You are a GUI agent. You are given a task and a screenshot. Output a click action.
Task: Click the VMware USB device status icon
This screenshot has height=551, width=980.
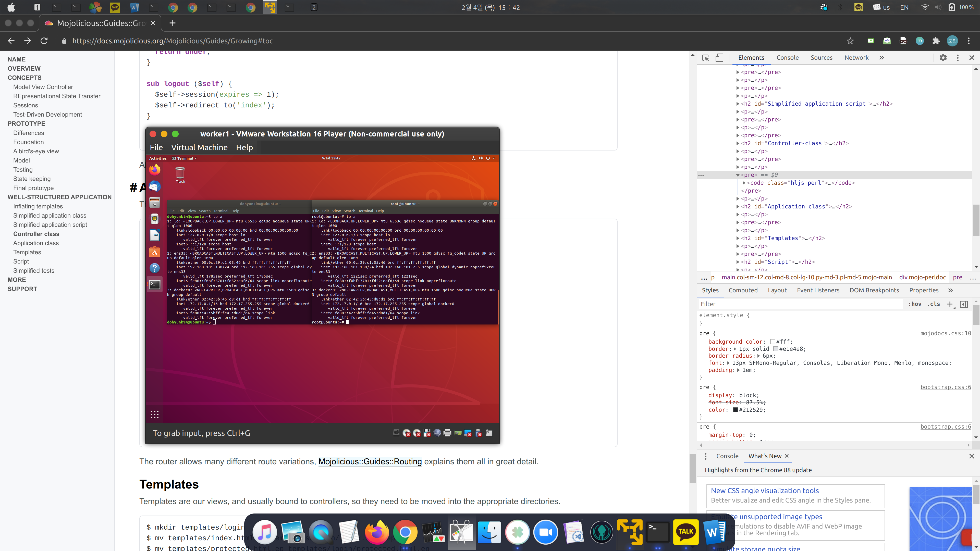coord(479,433)
